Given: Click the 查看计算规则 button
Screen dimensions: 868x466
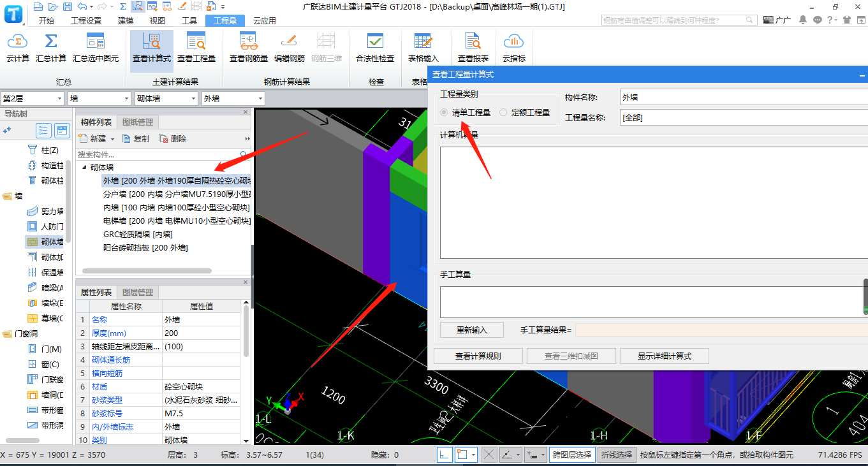Looking at the screenshot, I should [x=478, y=356].
